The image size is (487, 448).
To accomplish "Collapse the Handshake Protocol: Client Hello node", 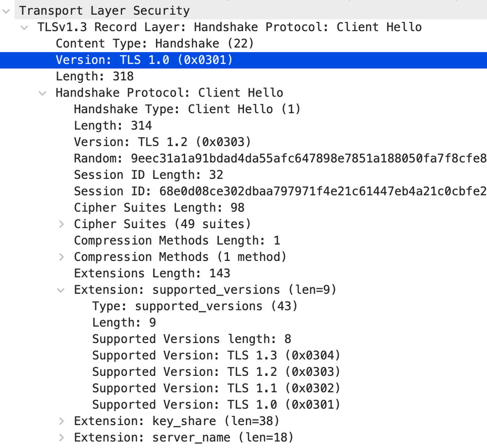I will 42,93.
